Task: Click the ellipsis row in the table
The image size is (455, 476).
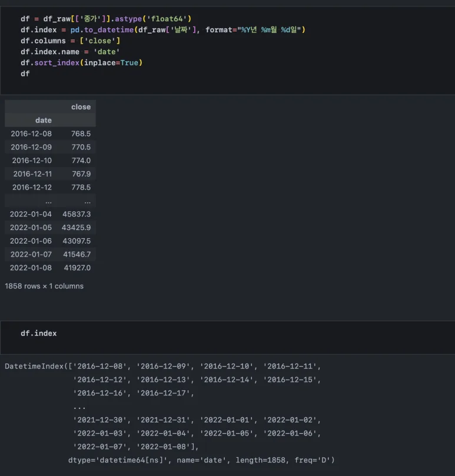Action: (50, 201)
